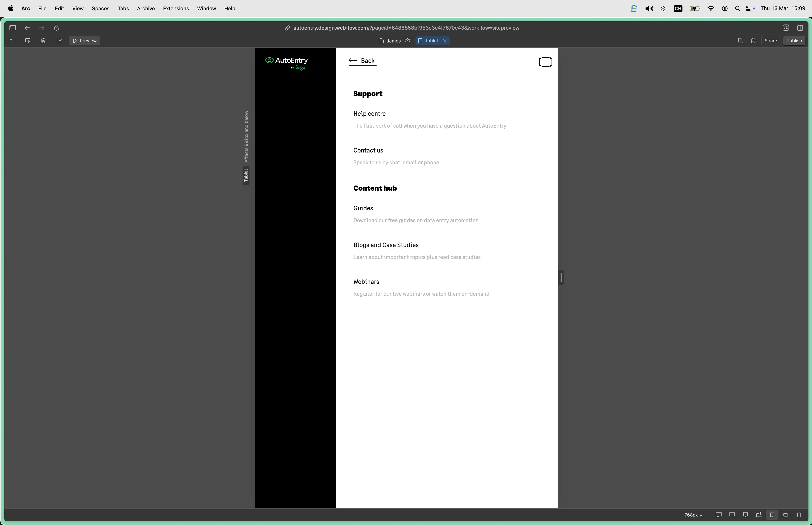Click the Publish button
The image size is (812, 525).
[794, 40]
